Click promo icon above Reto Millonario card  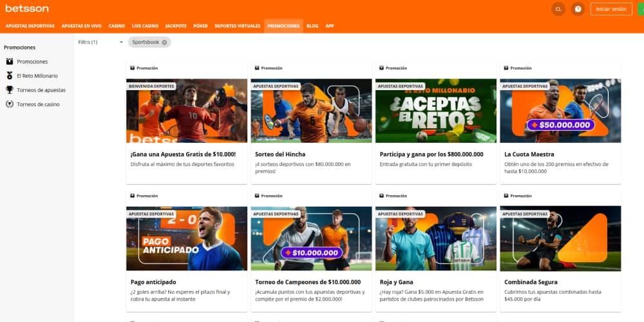[381, 68]
